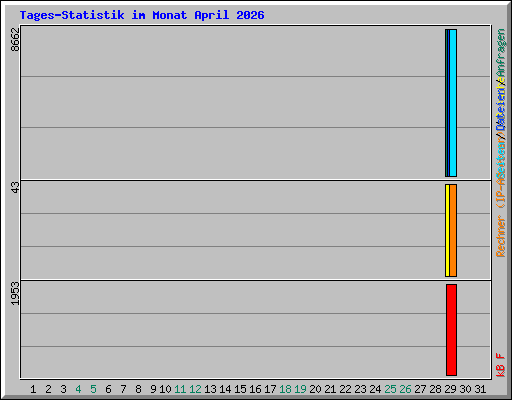
Task: Click green day 5 on the x-axis
Action: click(93, 389)
